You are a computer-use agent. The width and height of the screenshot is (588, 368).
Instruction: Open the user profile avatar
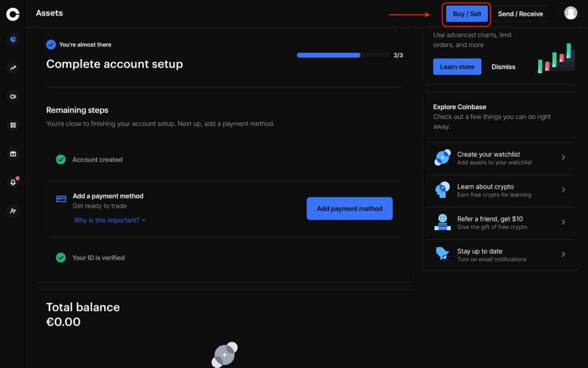pos(571,13)
